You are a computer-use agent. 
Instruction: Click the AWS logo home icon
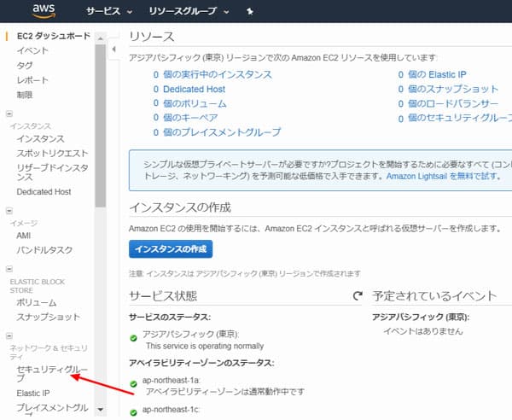(44, 11)
